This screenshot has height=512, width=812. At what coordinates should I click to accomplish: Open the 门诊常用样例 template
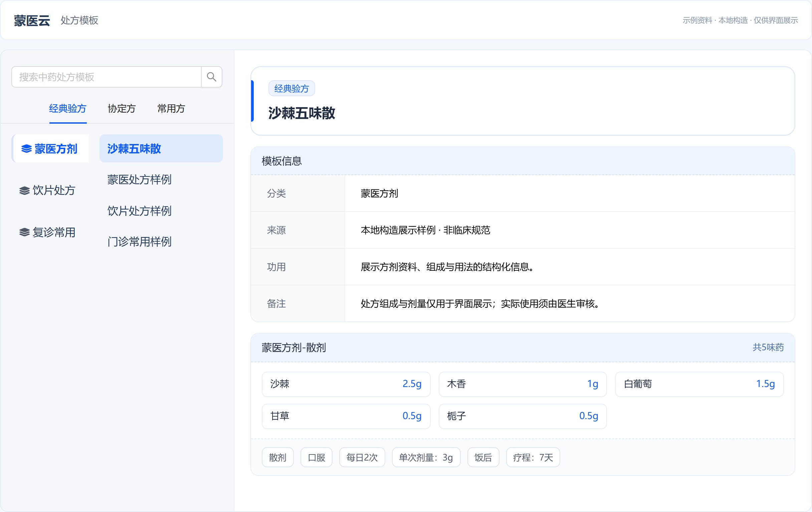point(140,242)
